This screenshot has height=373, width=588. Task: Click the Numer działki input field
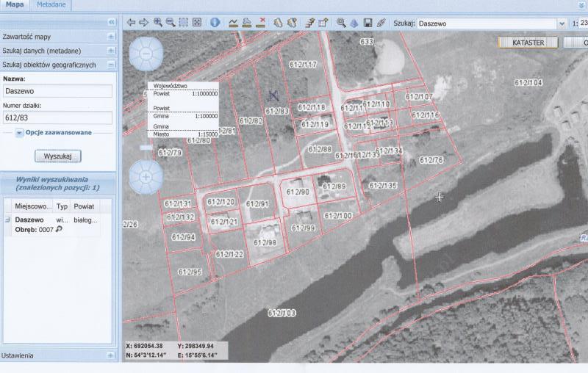[58, 117]
